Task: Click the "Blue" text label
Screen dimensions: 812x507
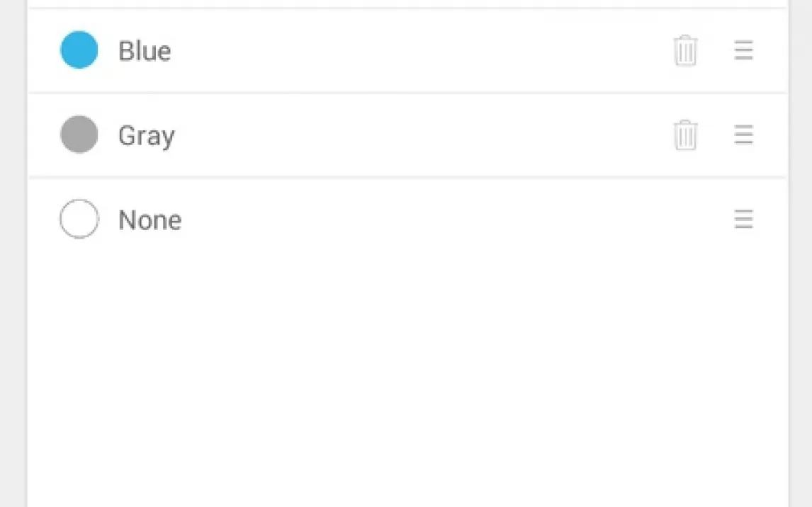Action: click(x=145, y=51)
